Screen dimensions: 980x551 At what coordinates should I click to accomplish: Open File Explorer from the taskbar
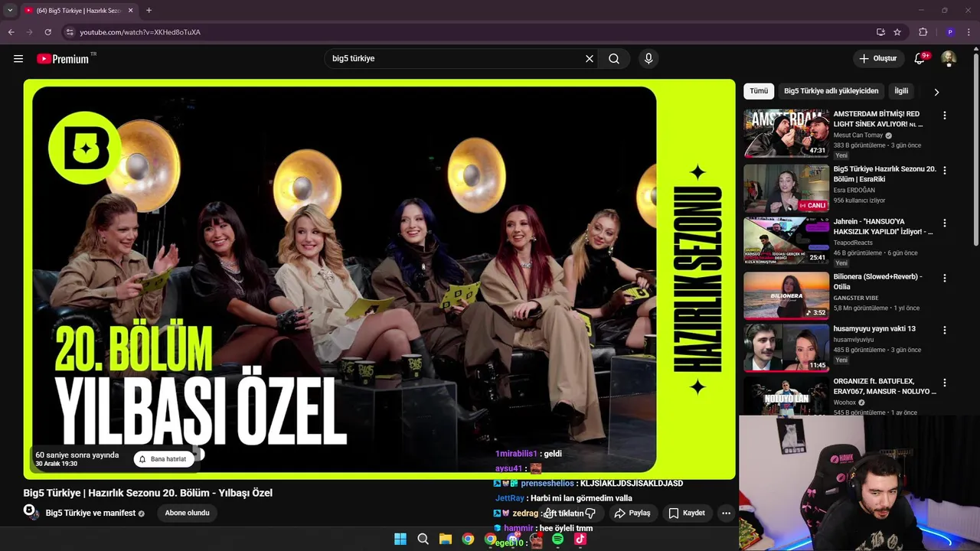tap(445, 540)
